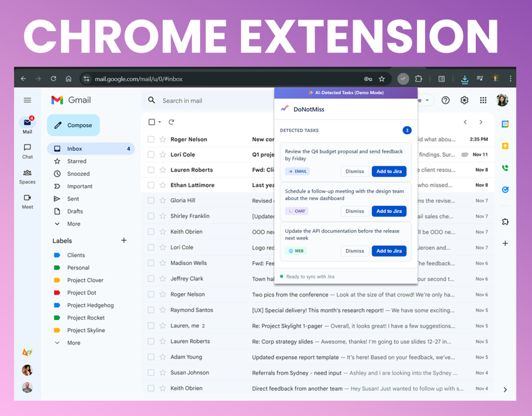Refresh the inbox list
This screenshot has height=416, width=532.
coord(171,122)
